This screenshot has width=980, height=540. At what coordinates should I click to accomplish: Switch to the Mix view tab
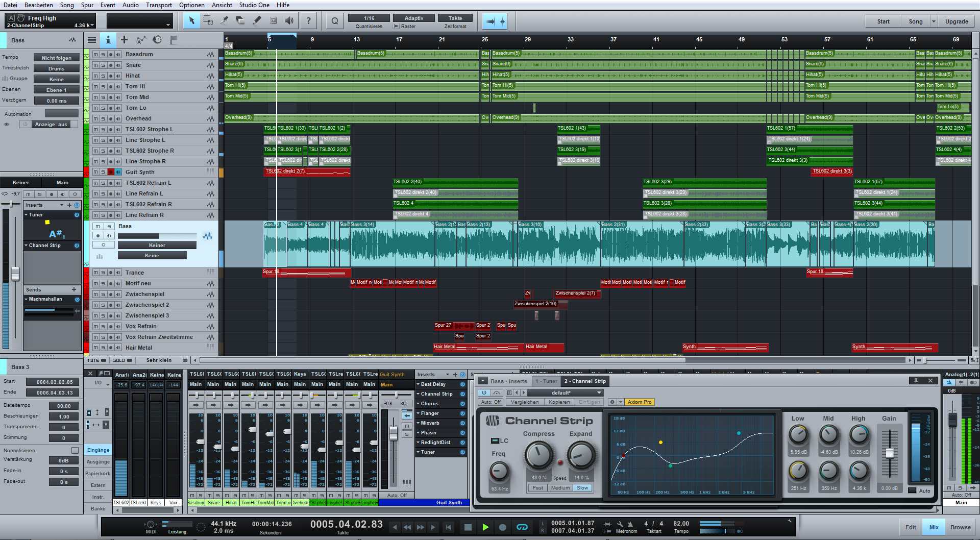[x=934, y=527]
